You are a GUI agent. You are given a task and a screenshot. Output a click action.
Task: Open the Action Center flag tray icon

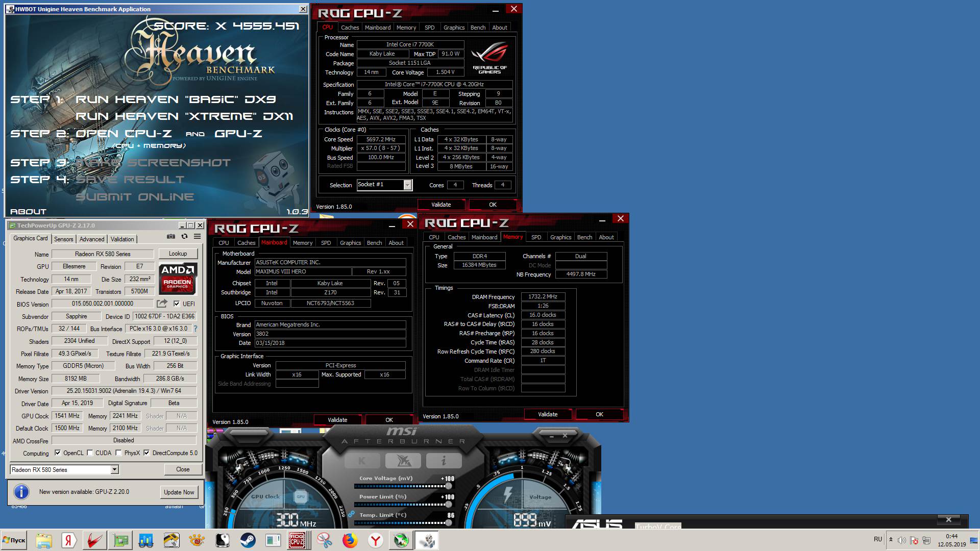(x=914, y=540)
